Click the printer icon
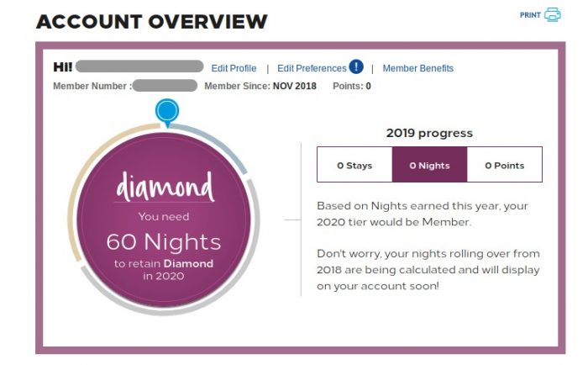 click(x=553, y=14)
